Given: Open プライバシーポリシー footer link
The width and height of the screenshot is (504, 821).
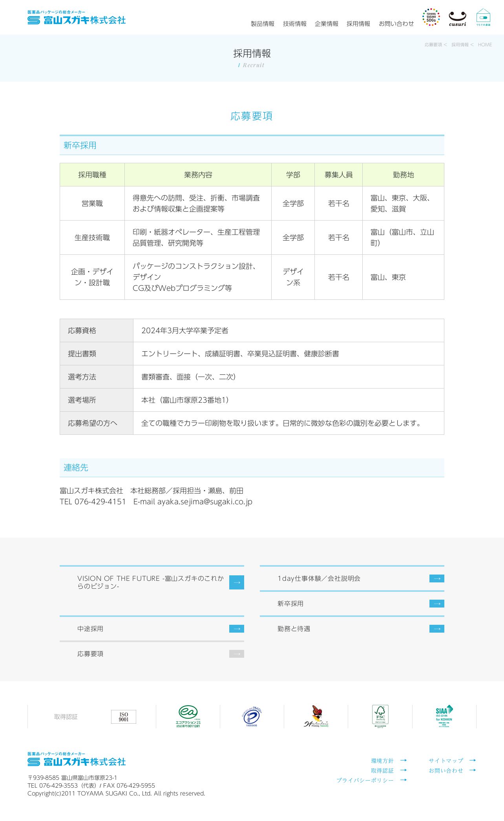Looking at the screenshot, I should (x=365, y=781).
